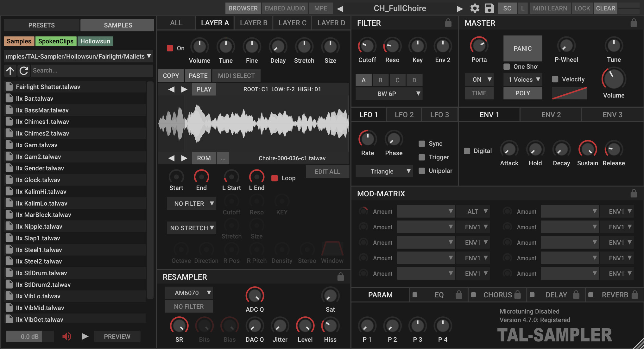The width and height of the screenshot is (644, 349).
Task: Drag the Volume slider in Master section
Action: click(x=615, y=83)
